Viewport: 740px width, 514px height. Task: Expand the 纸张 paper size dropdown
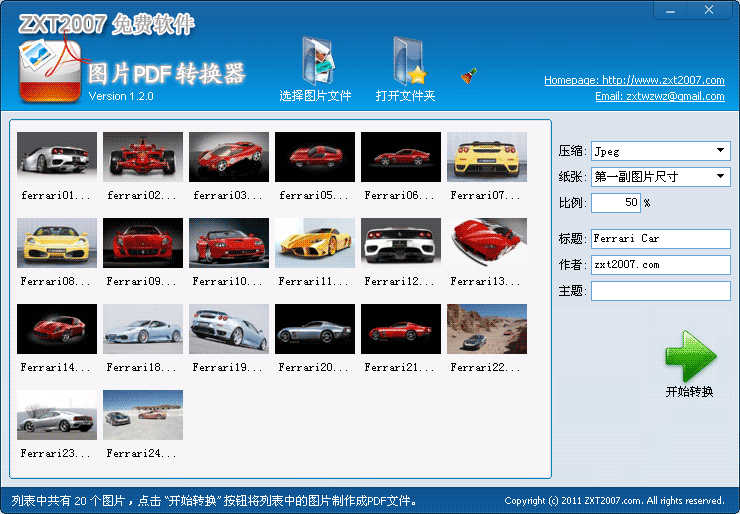(x=661, y=177)
